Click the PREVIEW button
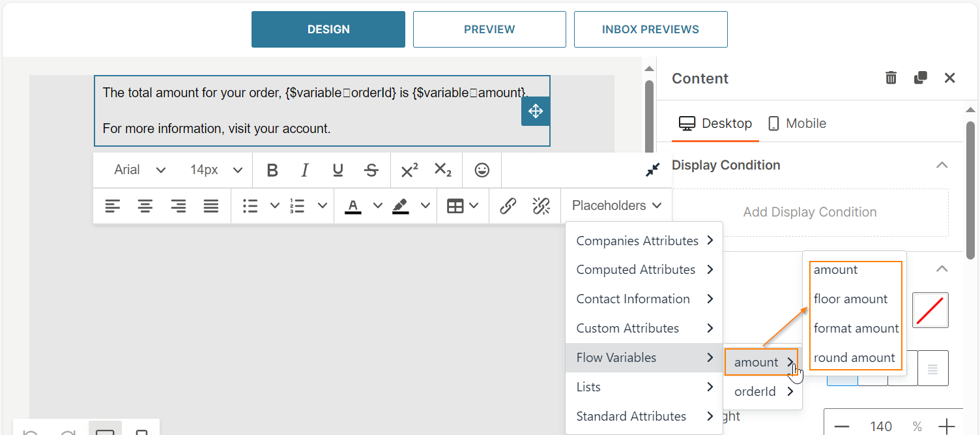Viewport: 980px width, 435px height. point(489,29)
